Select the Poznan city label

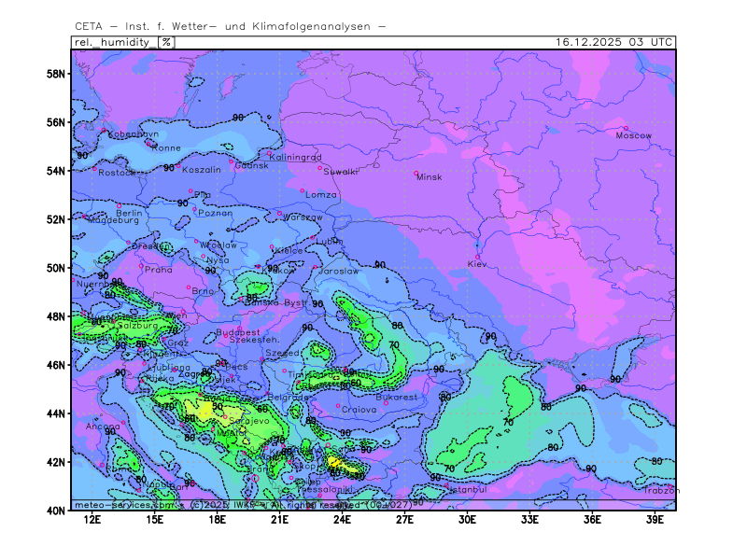click(216, 213)
